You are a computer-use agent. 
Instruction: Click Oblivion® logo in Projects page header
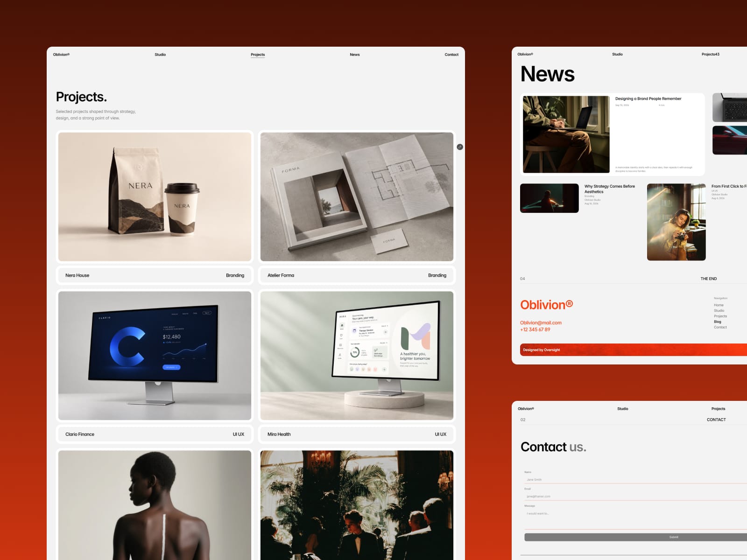pos(61,55)
